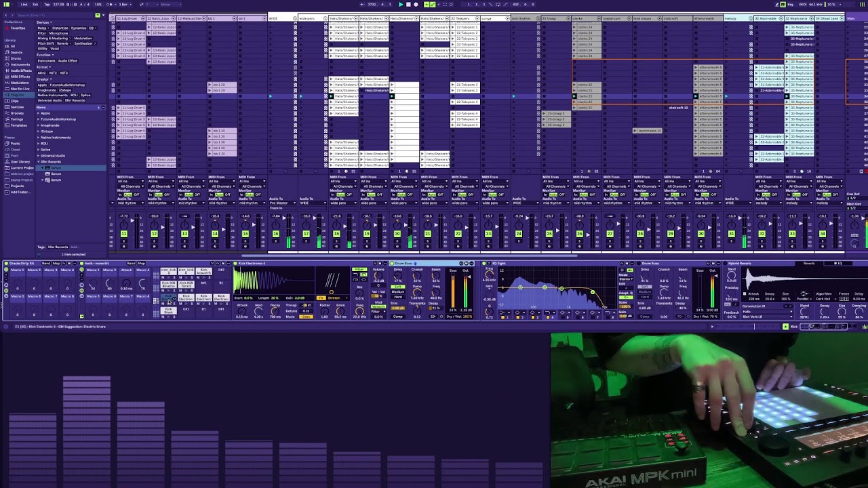Open the MIDI Effects library category
The width and height of the screenshot is (868, 488).
click(x=20, y=77)
